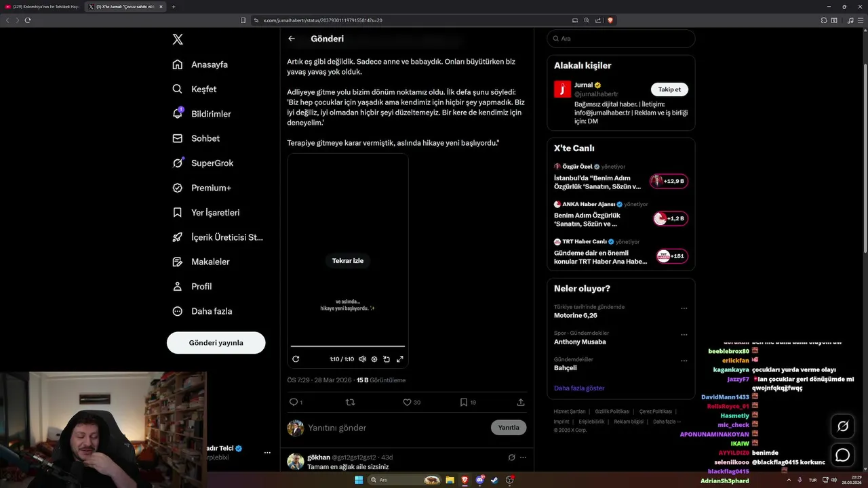Bookmark the post with 19 saves
This screenshot has width=868, height=488.
click(464, 402)
